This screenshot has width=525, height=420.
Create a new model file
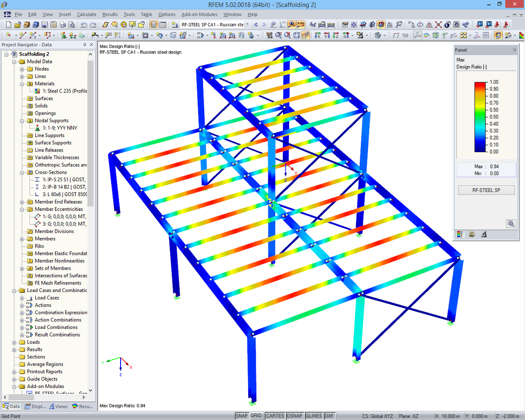click(x=8, y=25)
